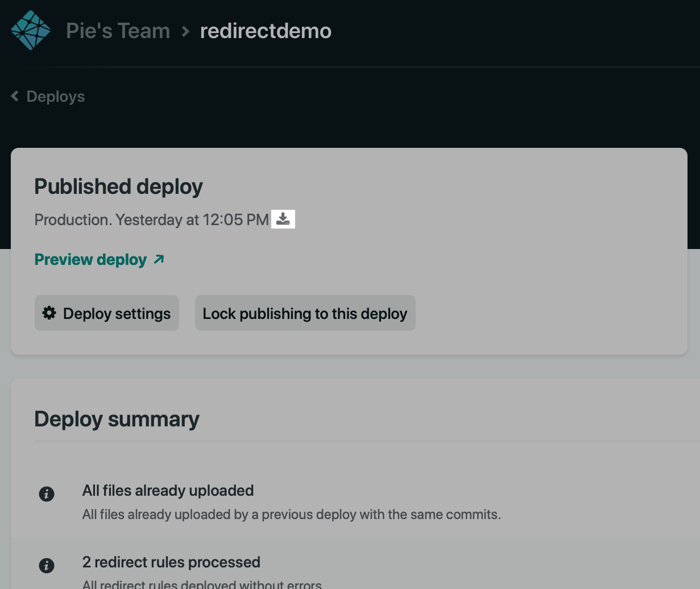Click the Published deploy heading
This screenshot has height=589, width=700.
[118, 186]
